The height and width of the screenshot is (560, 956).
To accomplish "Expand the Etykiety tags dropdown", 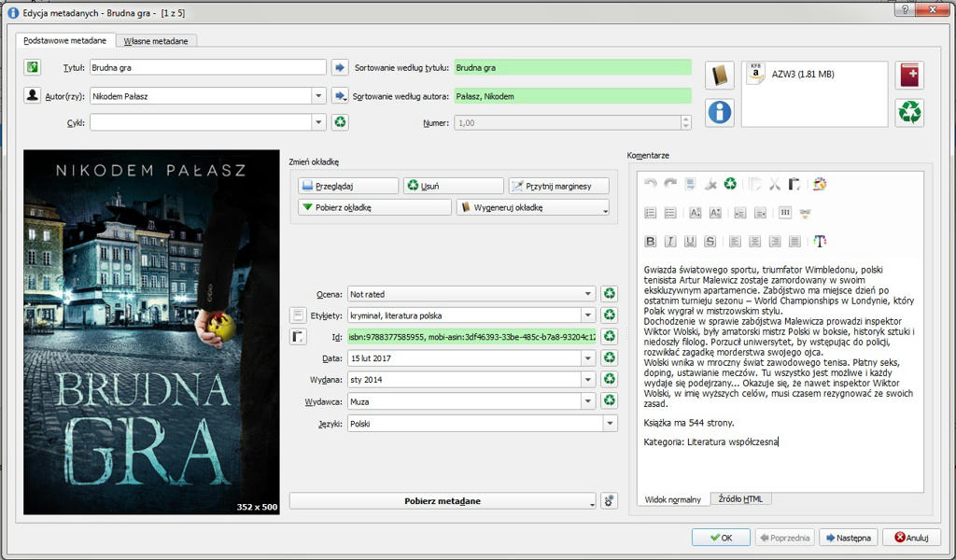I will (588, 315).
